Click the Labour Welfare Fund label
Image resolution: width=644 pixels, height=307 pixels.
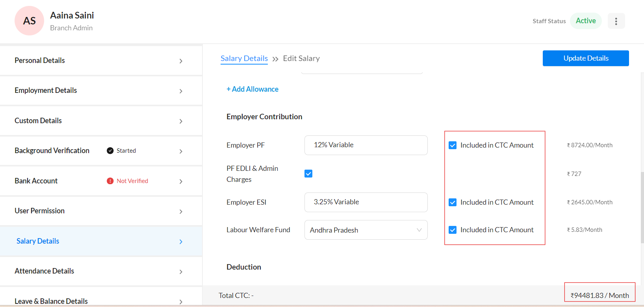258,230
